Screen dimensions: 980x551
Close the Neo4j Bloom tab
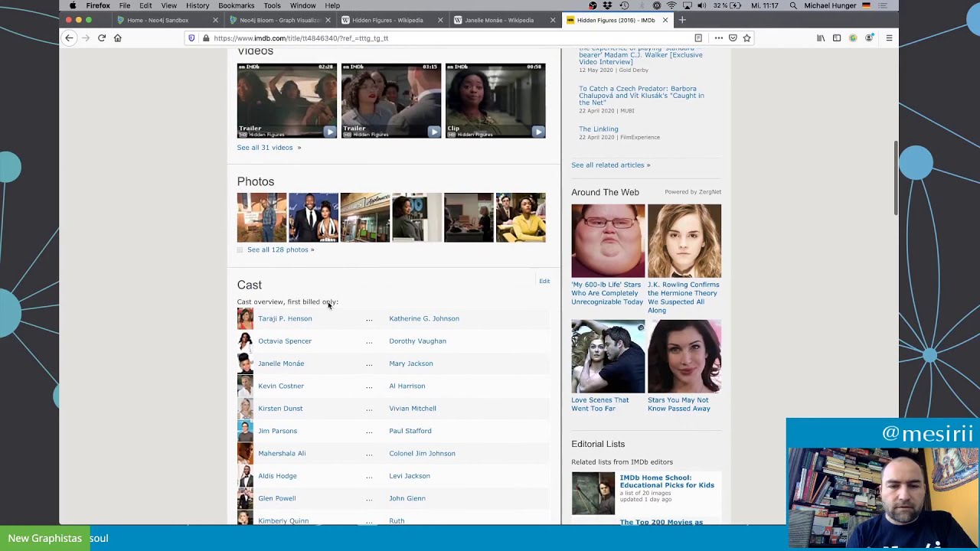328,20
